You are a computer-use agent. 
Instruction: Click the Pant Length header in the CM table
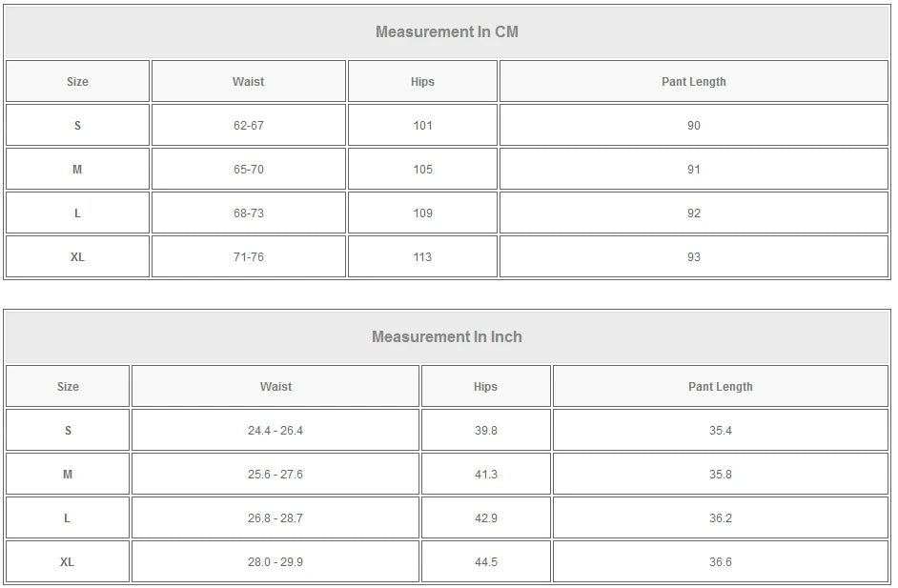694,82
